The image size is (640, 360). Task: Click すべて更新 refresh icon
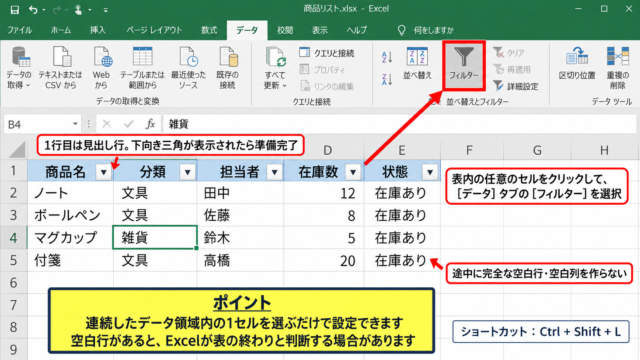[275, 58]
